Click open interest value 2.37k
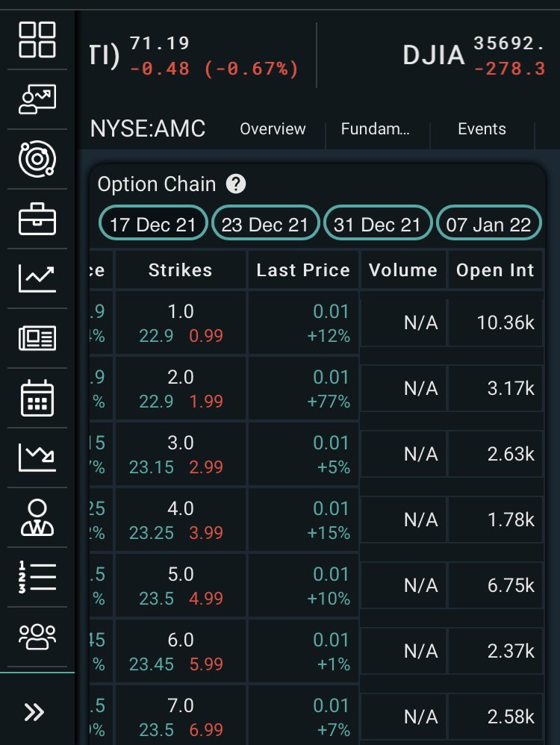 click(x=511, y=650)
